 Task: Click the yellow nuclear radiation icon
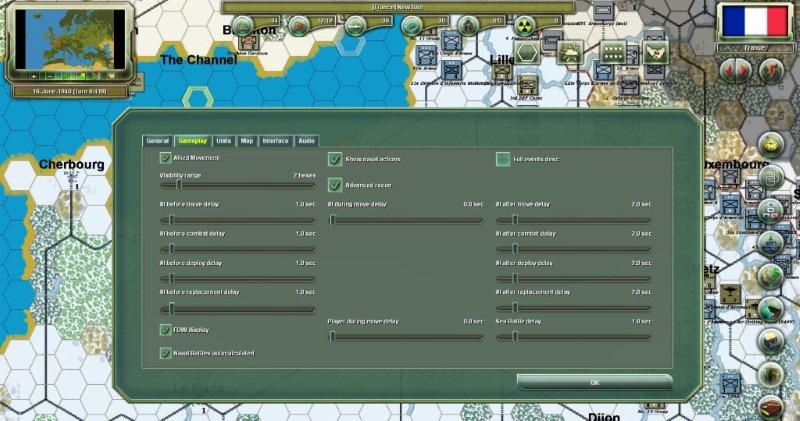(523, 25)
